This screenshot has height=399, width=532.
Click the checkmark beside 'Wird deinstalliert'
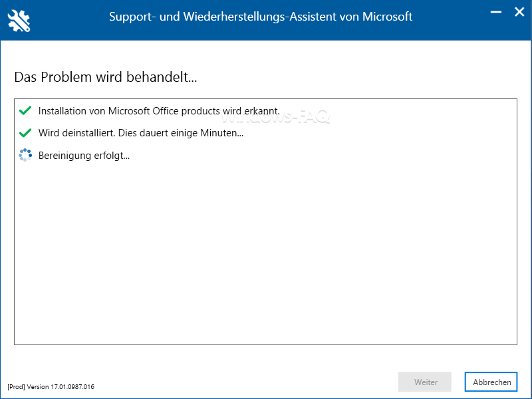pos(25,132)
